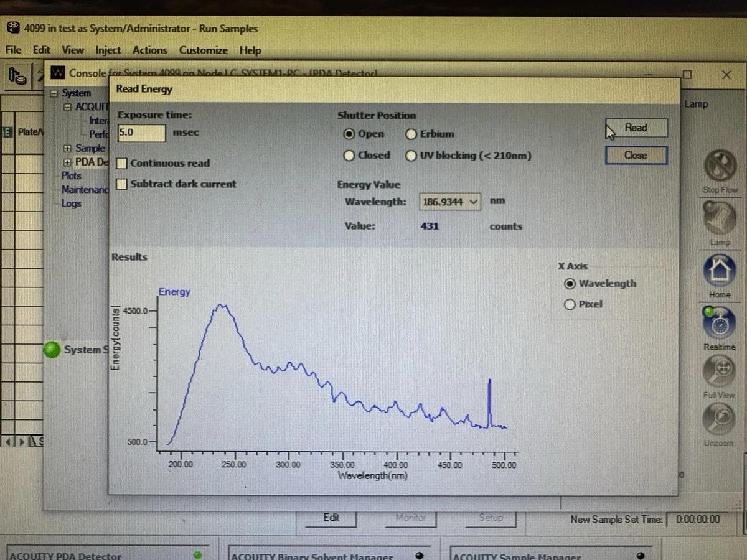Click the Monitor button
747x560 pixels.
[411, 518]
